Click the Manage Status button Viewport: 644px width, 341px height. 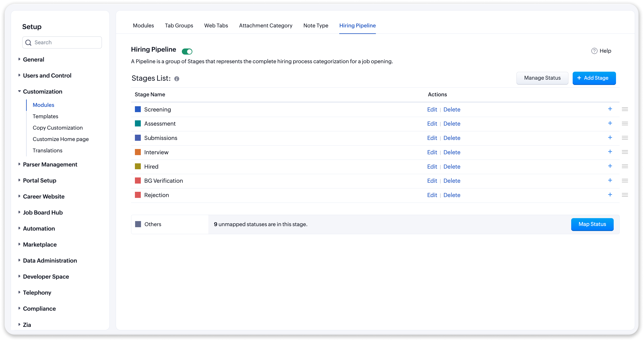(x=542, y=78)
